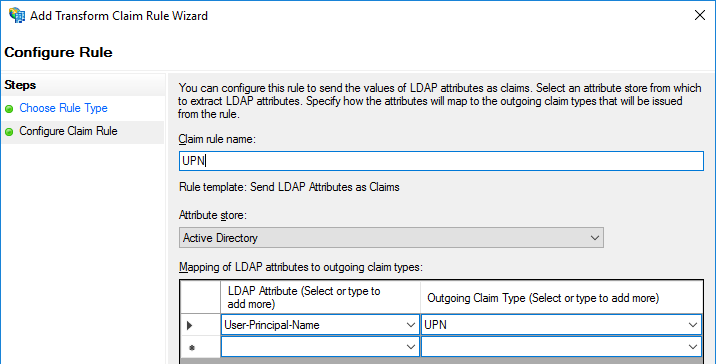This screenshot has height=364, width=716.
Task: Click the AD FS wizard title bar icon
Action: point(16,16)
